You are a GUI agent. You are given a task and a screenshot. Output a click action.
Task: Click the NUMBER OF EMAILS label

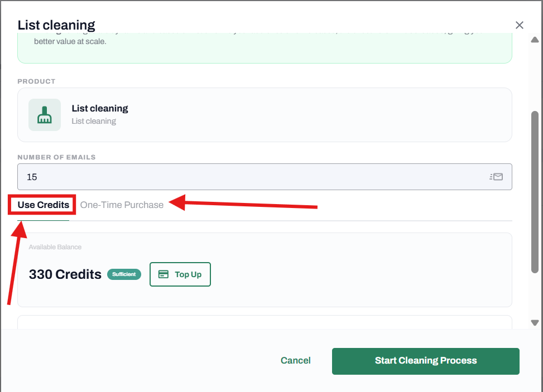pyautogui.click(x=56, y=157)
